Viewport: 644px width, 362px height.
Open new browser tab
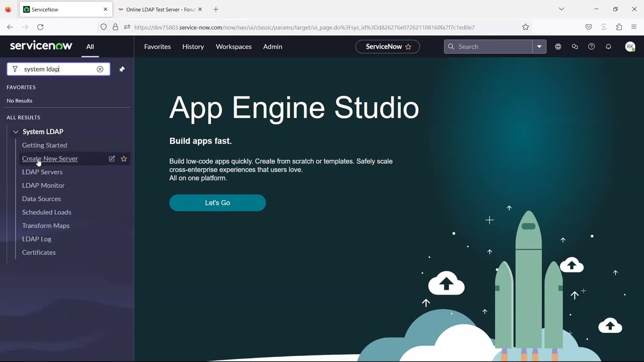[216, 9]
